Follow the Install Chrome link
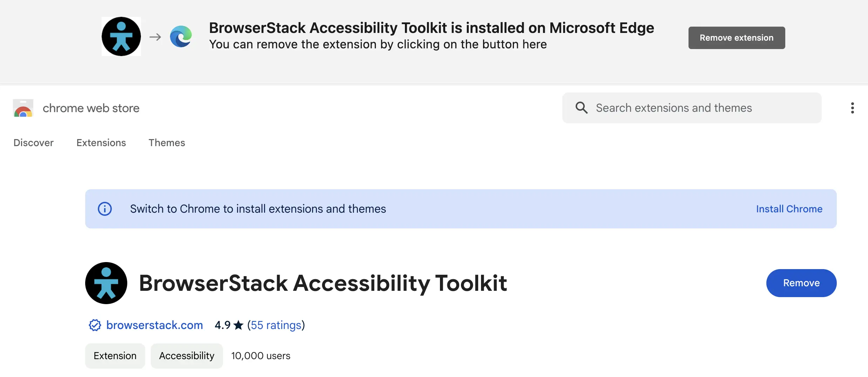This screenshot has height=377, width=868. 789,209
